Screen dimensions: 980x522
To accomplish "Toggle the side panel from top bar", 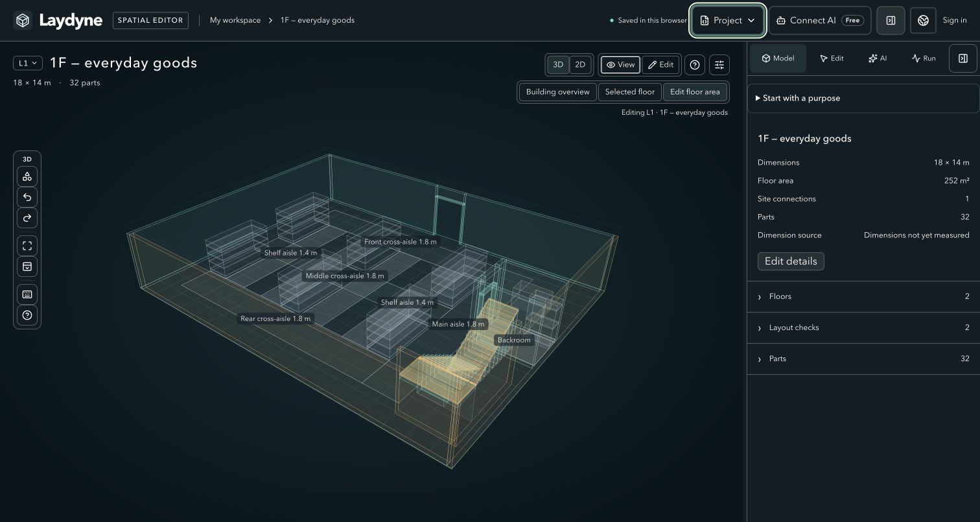I will [x=891, y=21].
